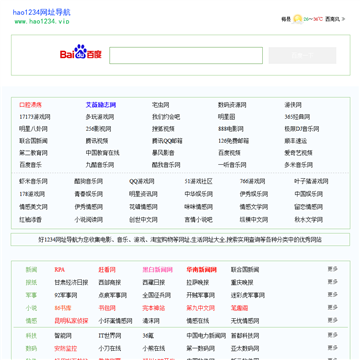Select the 数码 category label
The image size is (360, 360).
(x=31, y=349)
